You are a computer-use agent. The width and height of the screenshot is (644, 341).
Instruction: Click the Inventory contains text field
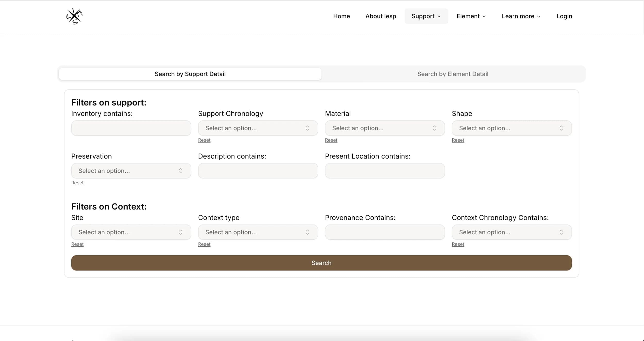(131, 128)
